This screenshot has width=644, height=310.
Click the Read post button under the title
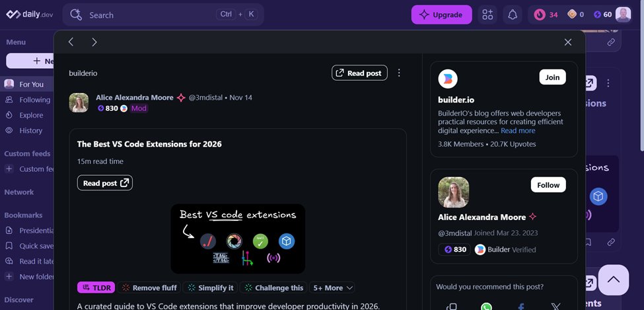(105, 183)
